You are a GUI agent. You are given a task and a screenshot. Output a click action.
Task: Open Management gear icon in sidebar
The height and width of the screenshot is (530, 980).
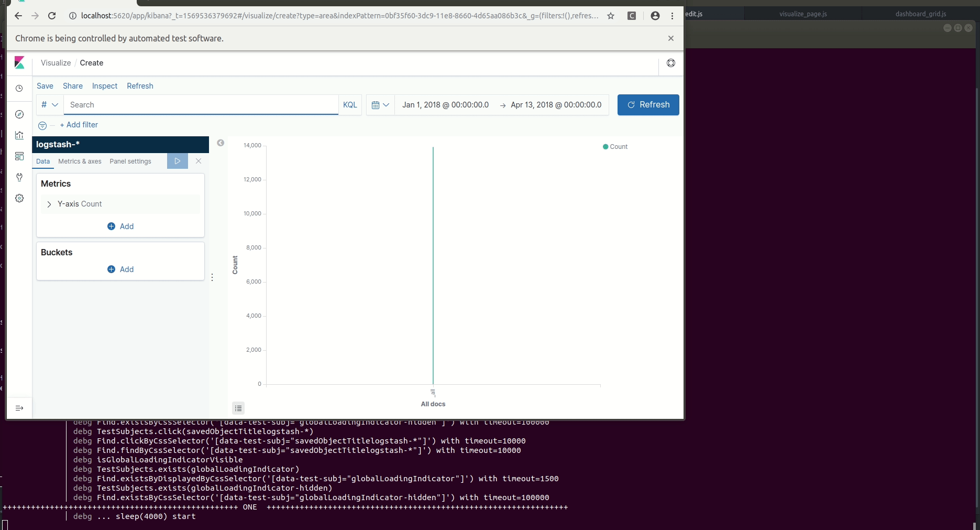pos(19,198)
